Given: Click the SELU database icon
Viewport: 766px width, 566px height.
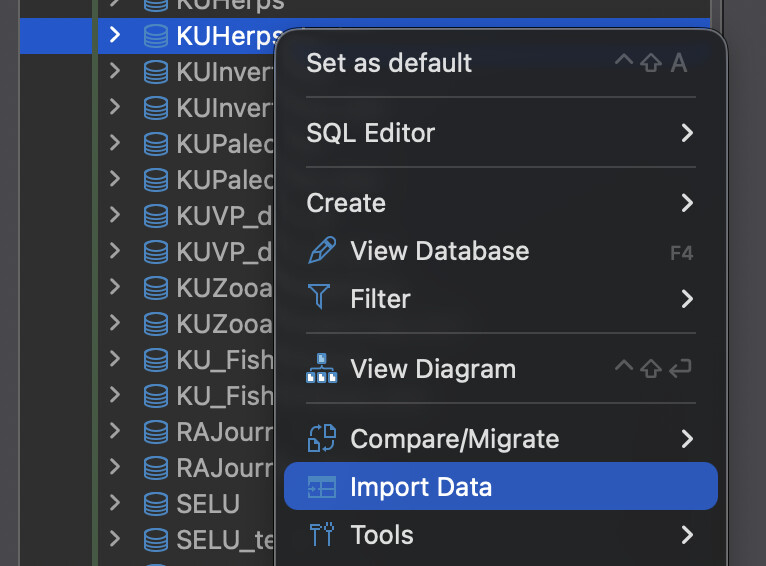Looking at the screenshot, I should [x=155, y=502].
